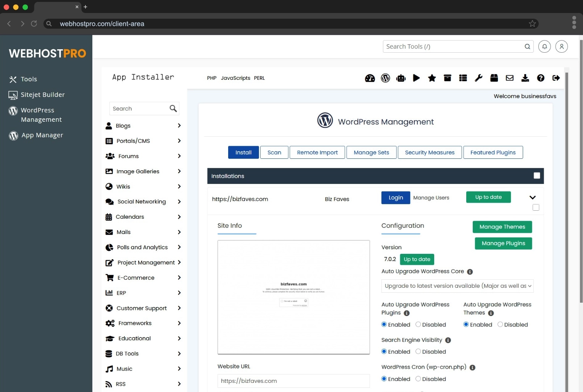This screenshot has width=583, height=392.
Task: Reload the page with the browser refresh icon
Action: (x=34, y=24)
